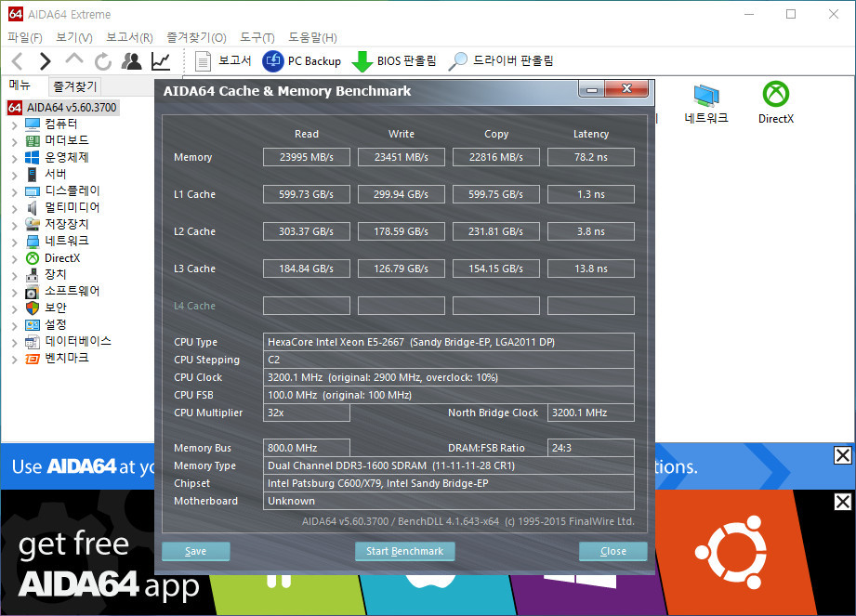Switch to the 메뉴 sidebar tab
The height and width of the screenshot is (616, 856).
coord(20,85)
